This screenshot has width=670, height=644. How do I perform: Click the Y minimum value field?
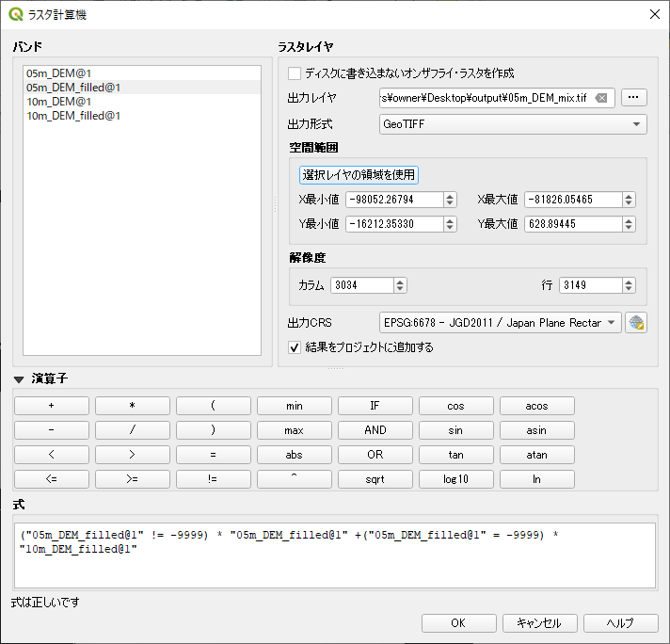[x=394, y=224]
